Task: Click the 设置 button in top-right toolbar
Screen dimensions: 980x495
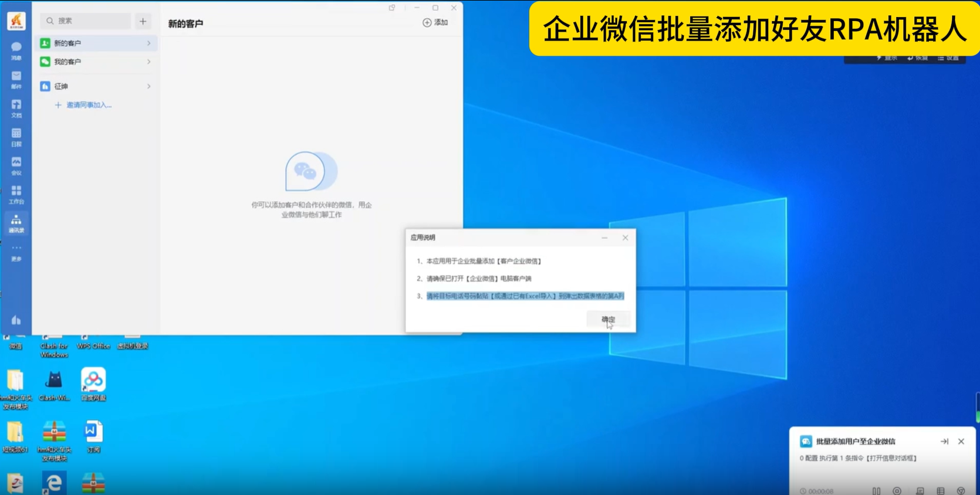Action: point(948,57)
